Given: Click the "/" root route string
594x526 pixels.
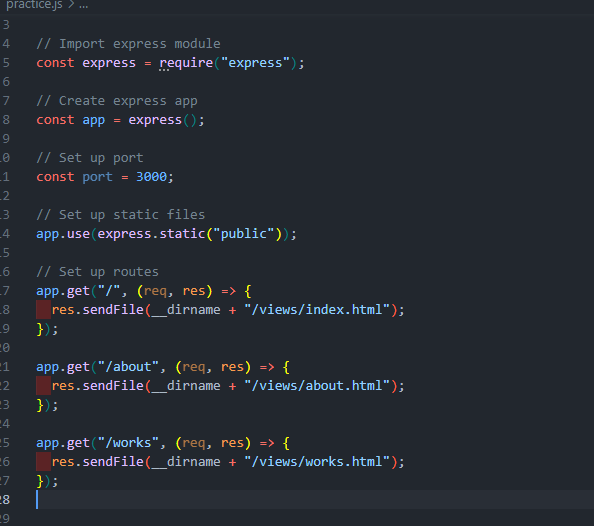Looking at the screenshot, I should [x=109, y=291].
